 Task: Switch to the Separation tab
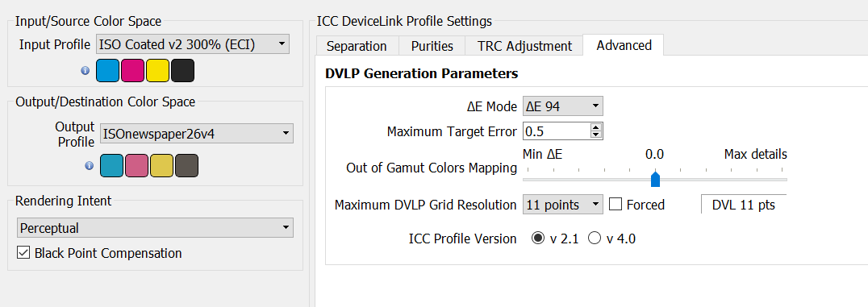pyautogui.click(x=357, y=46)
